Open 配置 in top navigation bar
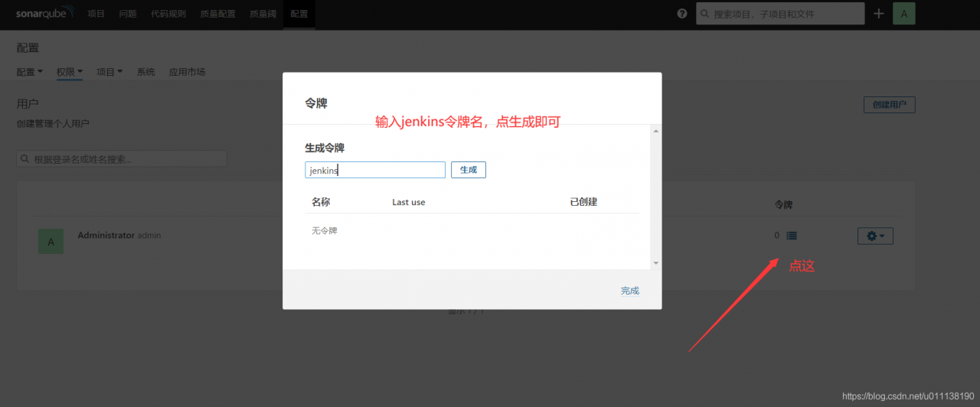The width and height of the screenshot is (980, 407). point(299,14)
